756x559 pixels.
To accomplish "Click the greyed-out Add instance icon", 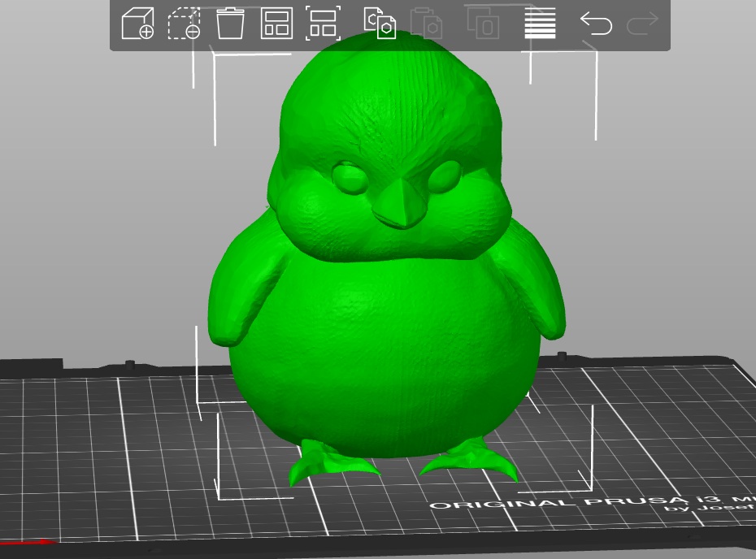I will [x=484, y=22].
